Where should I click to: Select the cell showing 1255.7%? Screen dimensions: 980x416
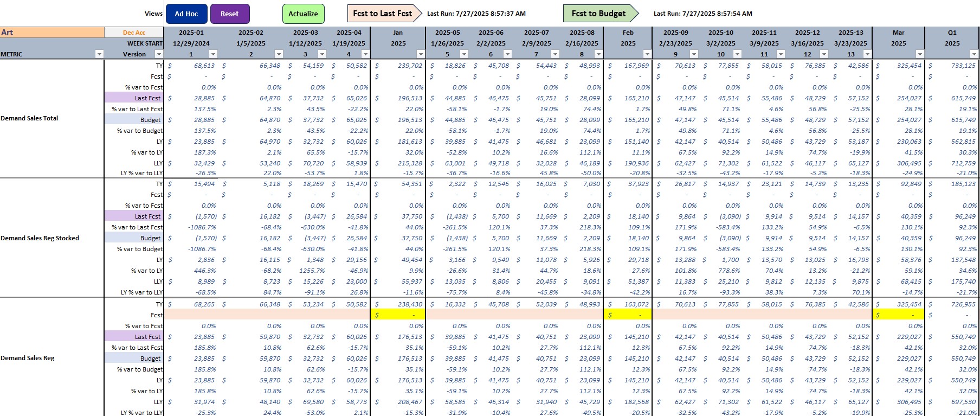pyautogui.click(x=305, y=271)
